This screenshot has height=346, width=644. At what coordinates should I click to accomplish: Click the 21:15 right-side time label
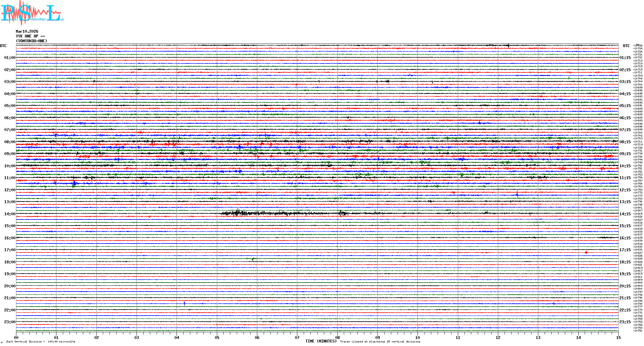click(x=625, y=298)
